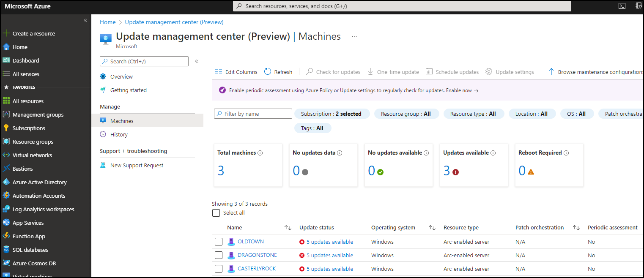This screenshot has height=278, width=644.
Task: Check the OLDTOWN row checkbox
Action: tap(219, 242)
